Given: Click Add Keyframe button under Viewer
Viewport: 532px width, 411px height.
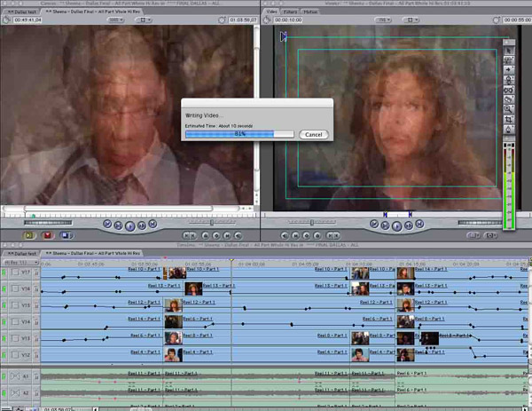Looking at the screenshot, I should (x=307, y=235).
